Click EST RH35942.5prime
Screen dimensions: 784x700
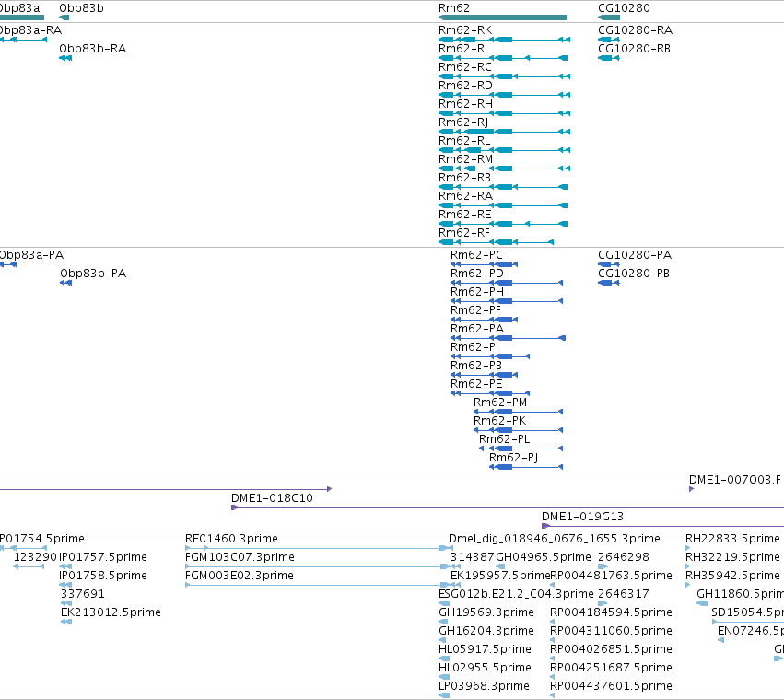pos(688,585)
